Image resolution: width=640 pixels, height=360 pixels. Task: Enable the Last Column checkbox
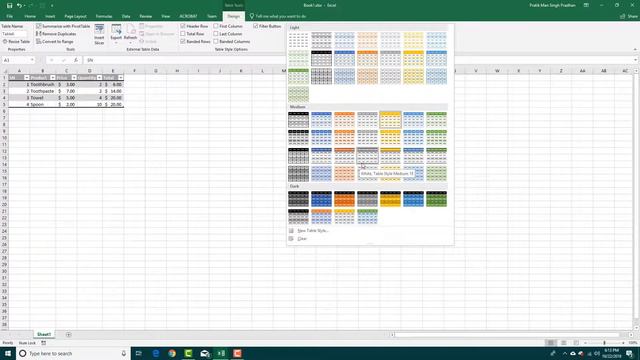point(216,34)
